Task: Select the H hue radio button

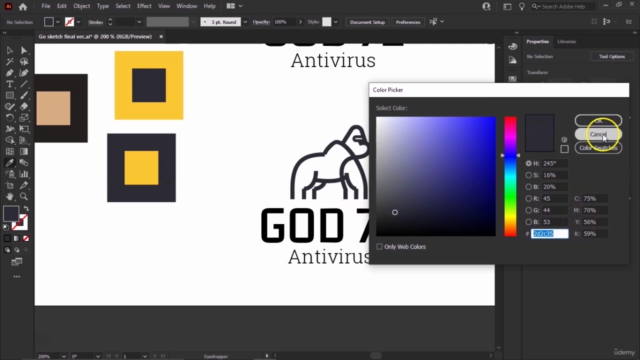Action: point(529,163)
